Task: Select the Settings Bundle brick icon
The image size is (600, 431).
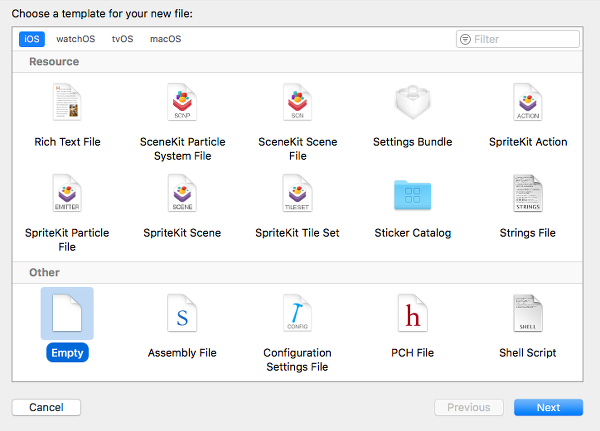Action: click(412, 102)
